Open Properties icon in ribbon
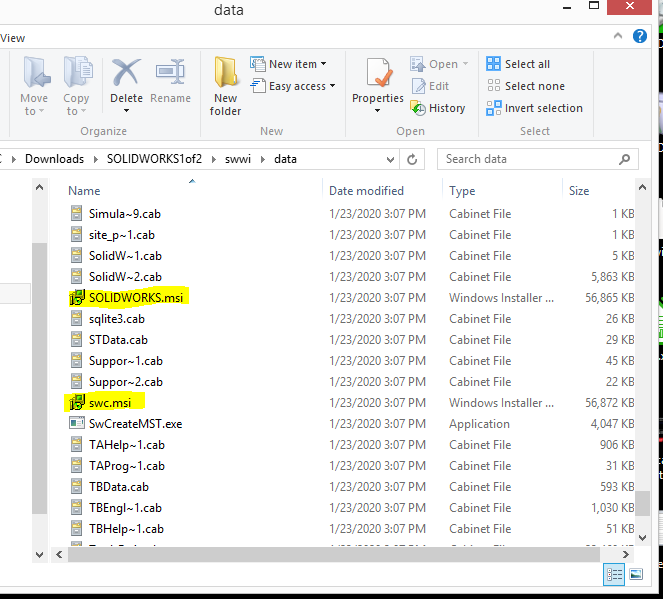Screen dimensions: 663x599 378,72
